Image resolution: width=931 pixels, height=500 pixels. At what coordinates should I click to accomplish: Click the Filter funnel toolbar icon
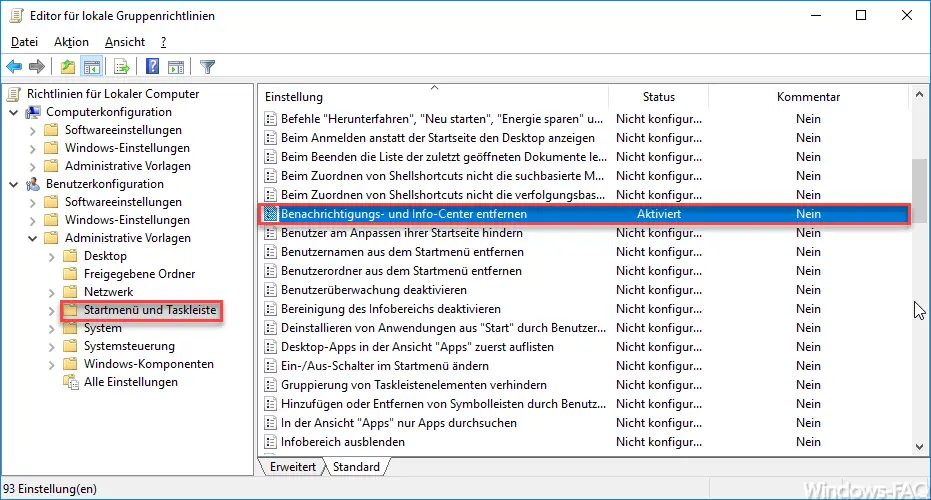click(207, 67)
